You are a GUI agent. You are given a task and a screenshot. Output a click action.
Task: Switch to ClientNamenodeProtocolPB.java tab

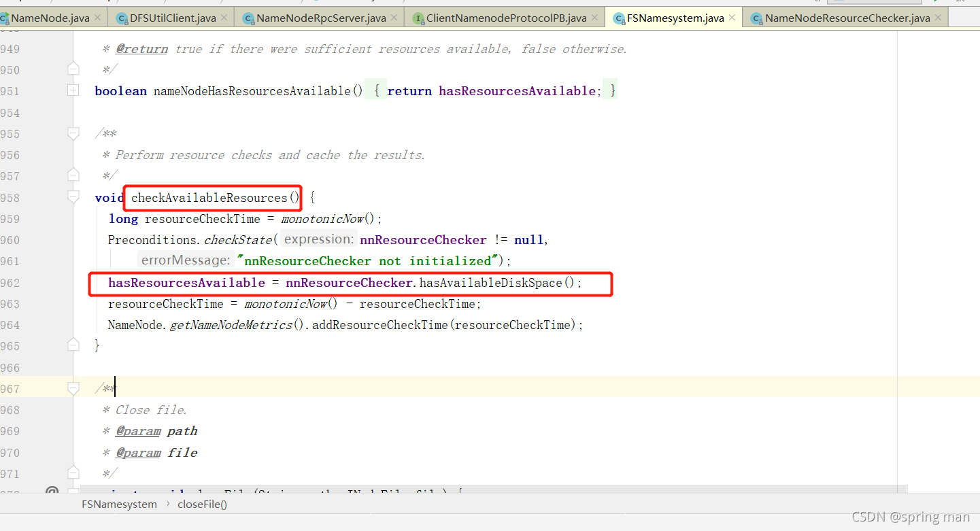[506, 18]
